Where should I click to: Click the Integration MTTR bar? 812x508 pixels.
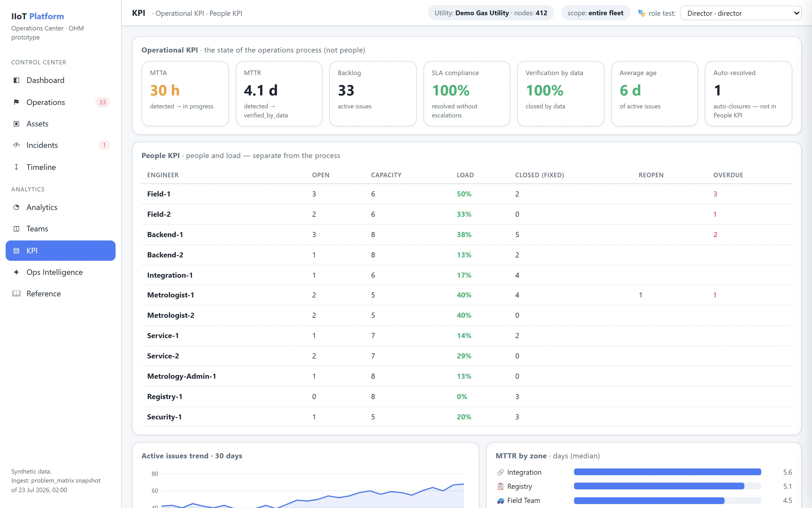click(667, 472)
